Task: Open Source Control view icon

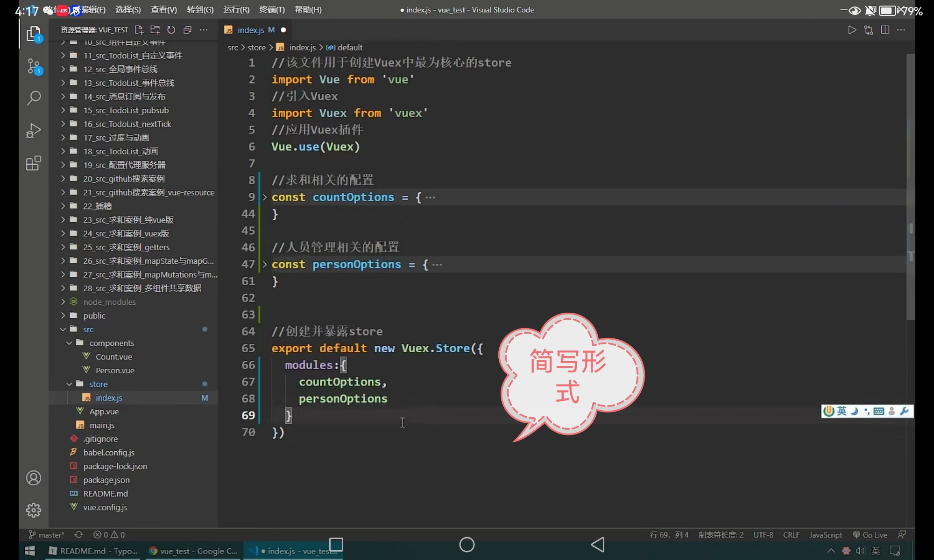Action: pos(34,66)
